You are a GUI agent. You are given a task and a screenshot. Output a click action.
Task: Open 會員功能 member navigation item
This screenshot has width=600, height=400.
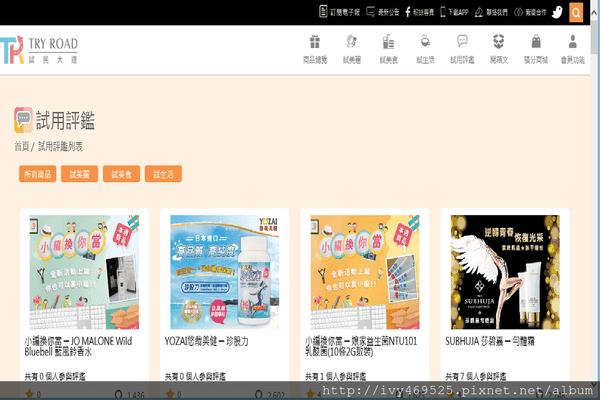click(x=572, y=49)
